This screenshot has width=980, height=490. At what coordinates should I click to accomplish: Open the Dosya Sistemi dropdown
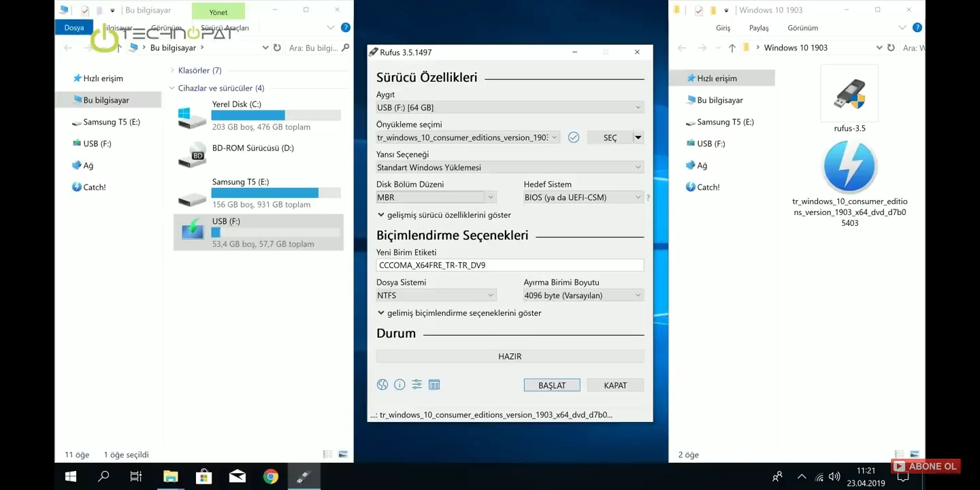436,295
